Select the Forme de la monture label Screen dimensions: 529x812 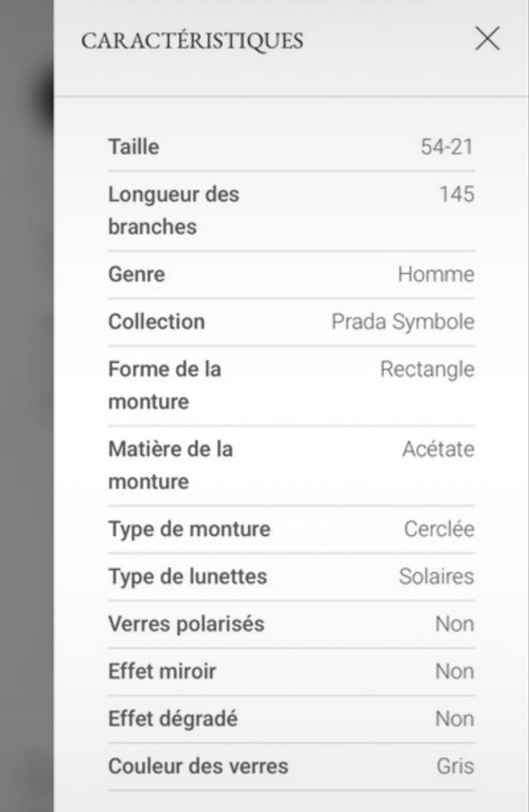point(164,385)
